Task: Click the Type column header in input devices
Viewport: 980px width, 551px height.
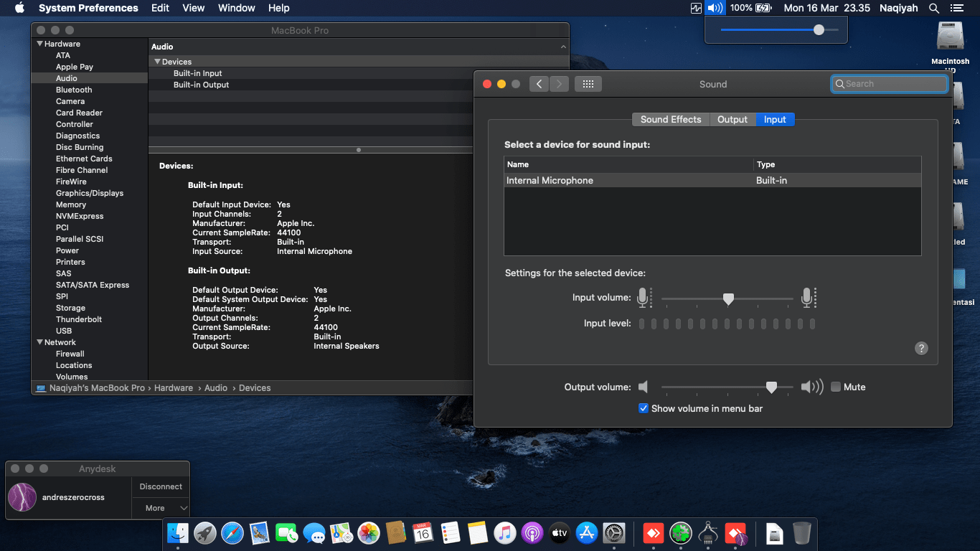Action: [x=837, y=164]
